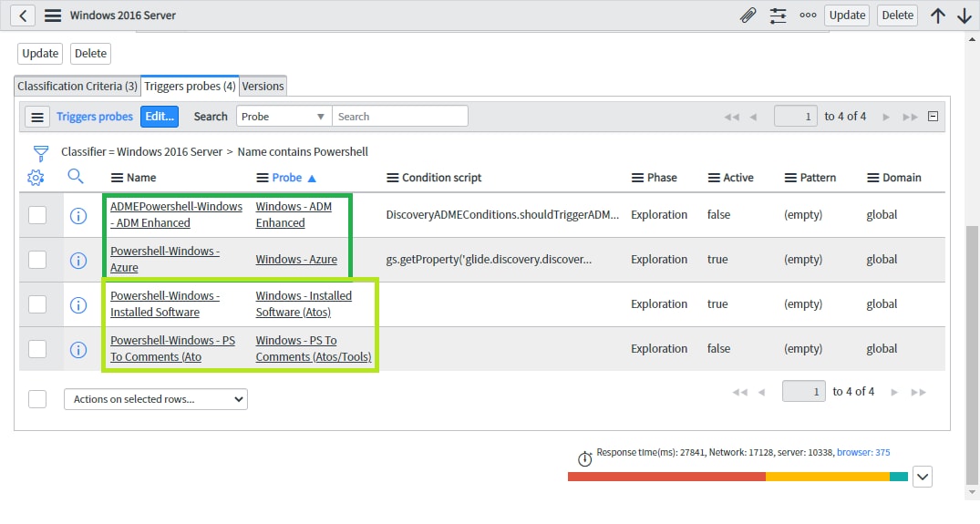This screenshot has width=980, height=524.
Task: Go to previous record up arrow
Action: (937, 15)
